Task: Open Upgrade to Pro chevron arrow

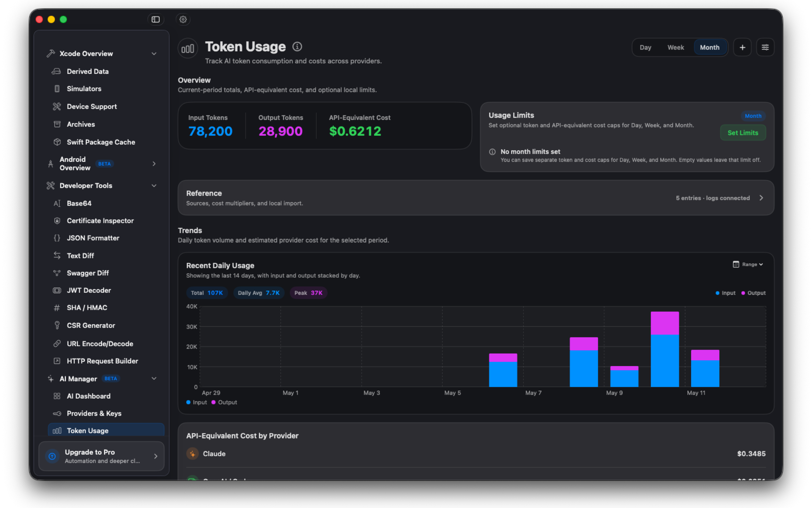Action: pos(156,456)
